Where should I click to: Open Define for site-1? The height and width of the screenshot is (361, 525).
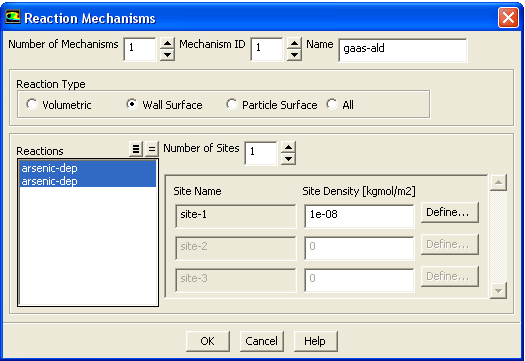click(x=450, y=212)
